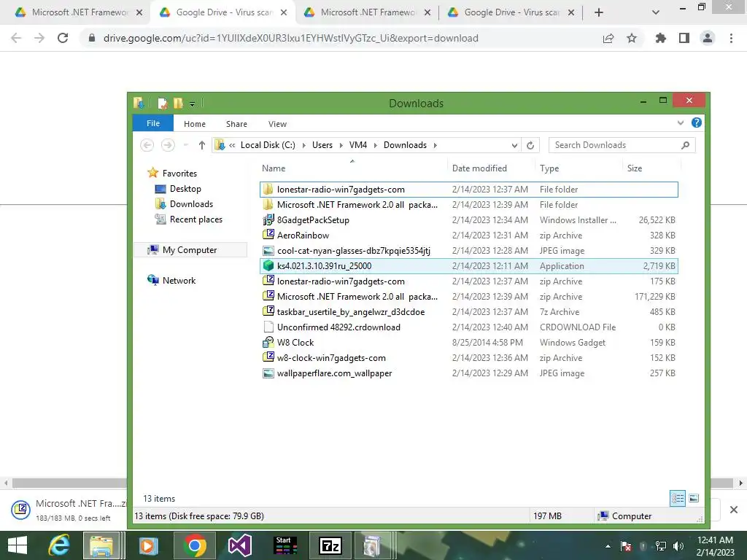Click the search magnifier in Search Downloads
Viewport: 747px width, 560px height.
(x=685, y=145)
